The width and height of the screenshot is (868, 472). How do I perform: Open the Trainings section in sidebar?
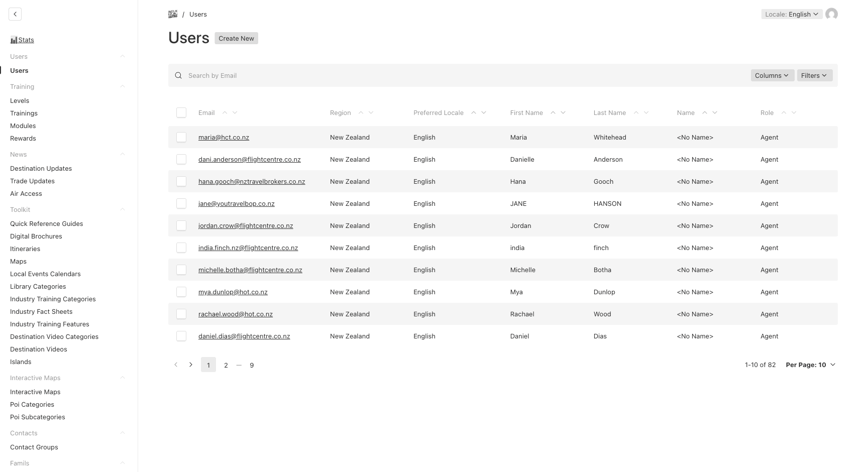click(x=24, y=113)
